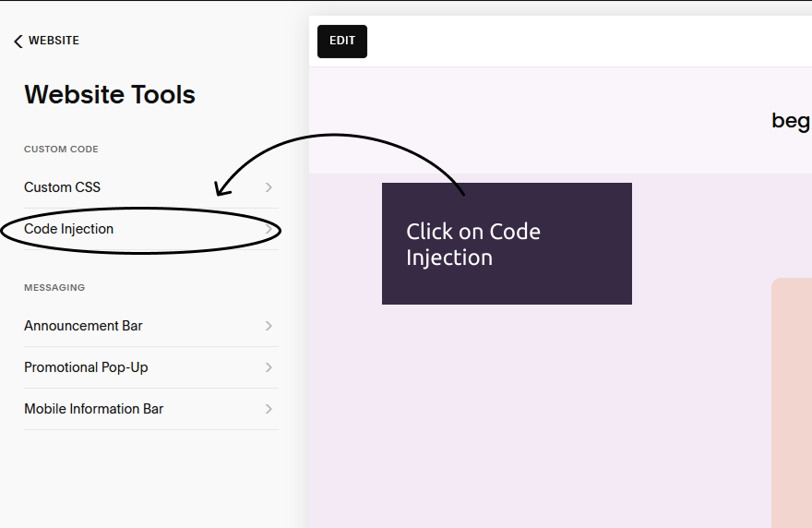The image size is (812, 528).
Task: Click the partial site title text "beg"
Action: pyautogui.click(x=791, y=121)
